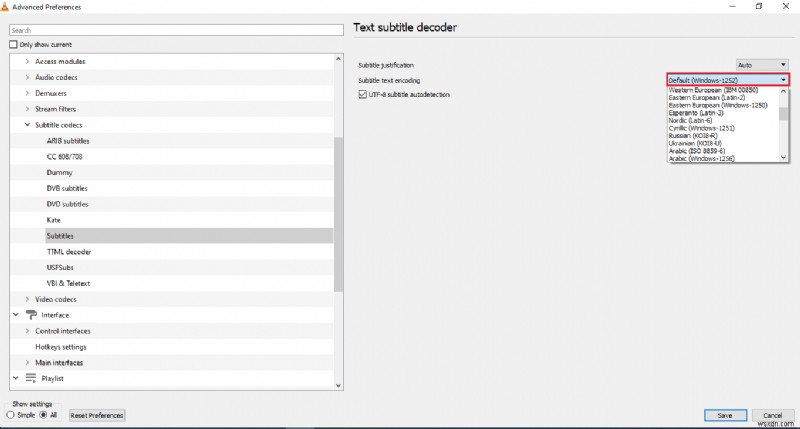
Task: Choose Cyrillic (Windows-1251) encoding
Action: pyautogui.click(x=702, y=128)
